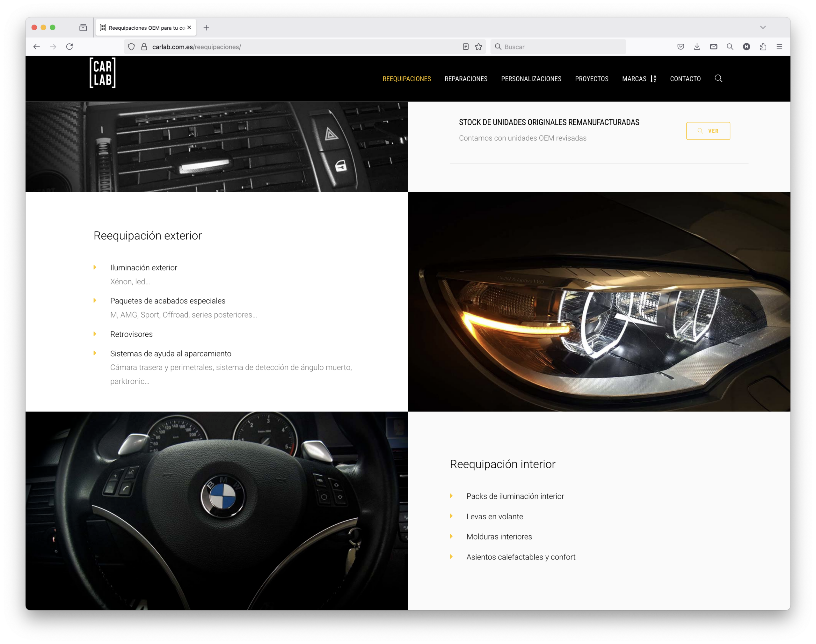Open the site search magnifier icon
This screenshot has width=816, height=644.
718,78
